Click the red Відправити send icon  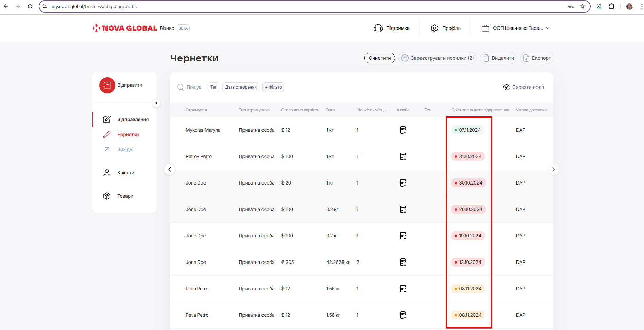click(107, 85)
